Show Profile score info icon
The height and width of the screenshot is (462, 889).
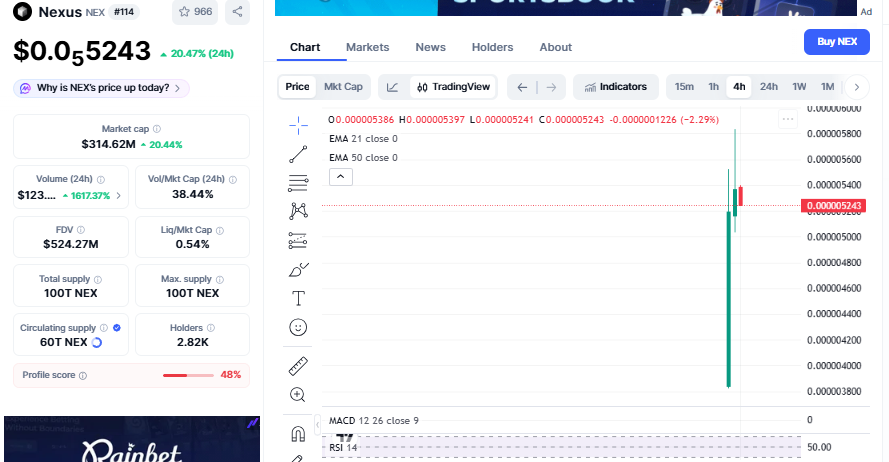[x=83, y=376]
